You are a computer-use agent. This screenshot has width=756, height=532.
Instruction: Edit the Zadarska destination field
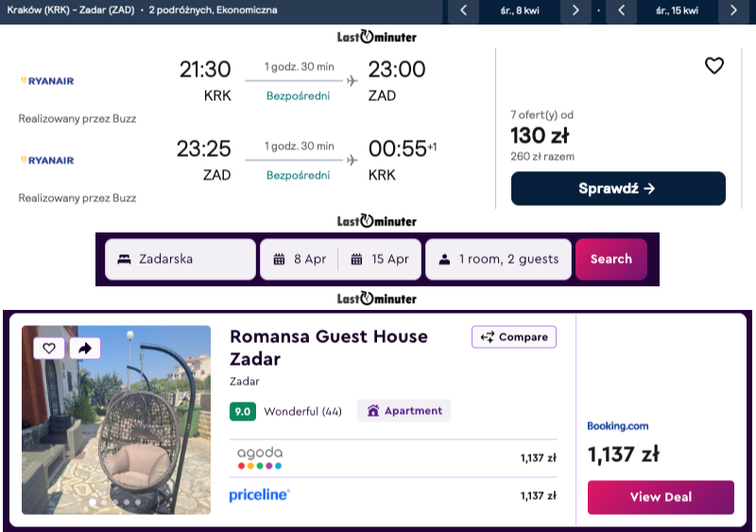coord(180,259)
